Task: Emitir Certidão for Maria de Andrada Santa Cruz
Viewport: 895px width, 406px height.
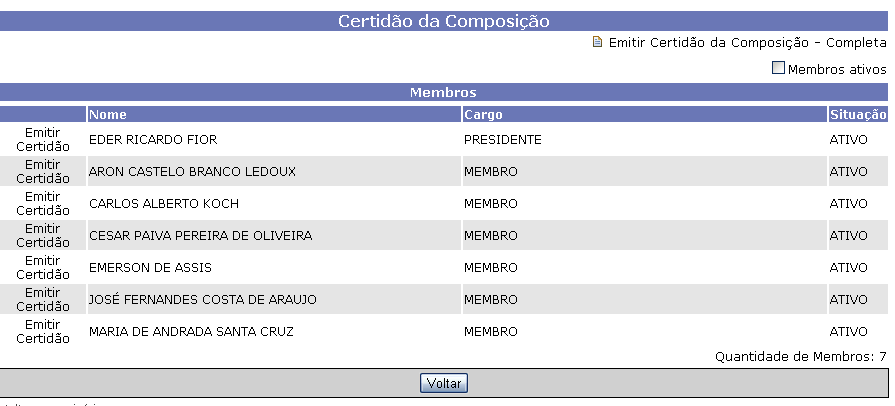Action: tap(43, 331)
